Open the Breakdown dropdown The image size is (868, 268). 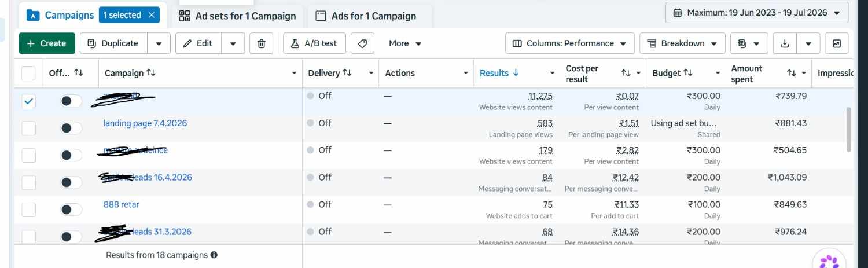click(x=682, y=43)
